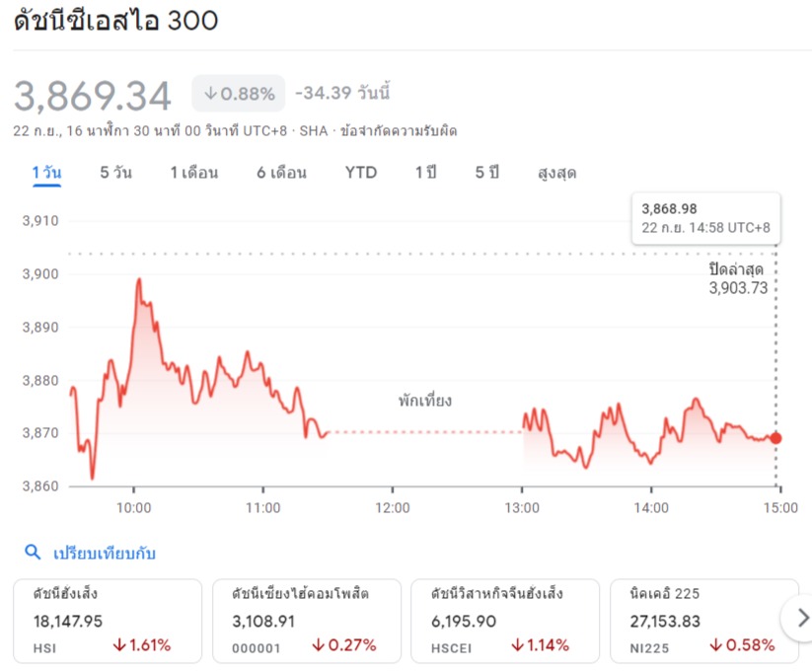Screen dimensions: 812x671
Task: Click the red down arrow next to 1.61%
Action: tap(116, 645)
